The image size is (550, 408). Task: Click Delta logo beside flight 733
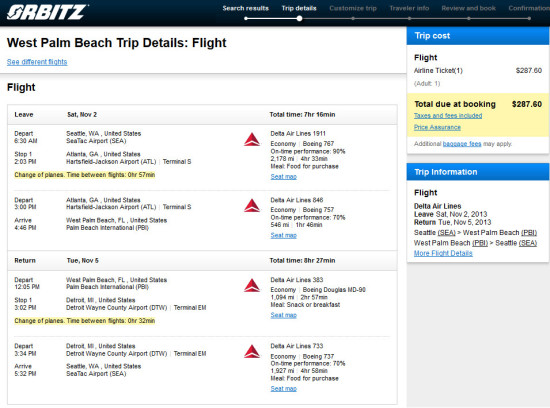(252, 352)
